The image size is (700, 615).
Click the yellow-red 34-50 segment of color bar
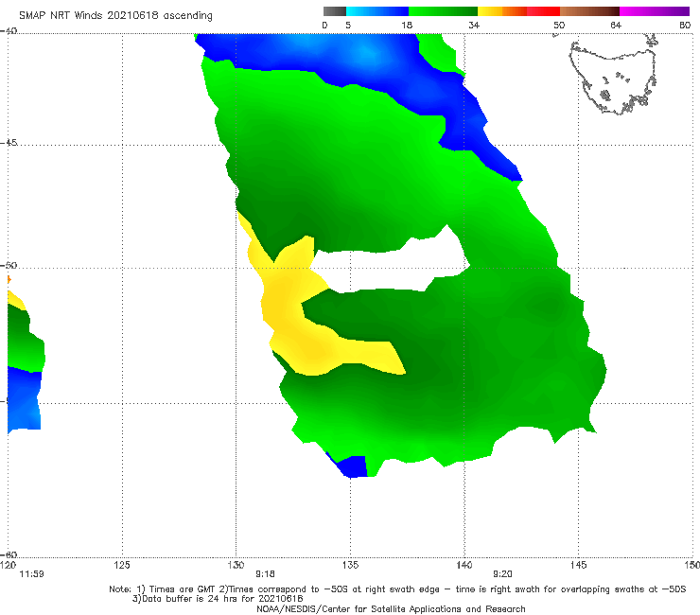[x=518, y=11]
